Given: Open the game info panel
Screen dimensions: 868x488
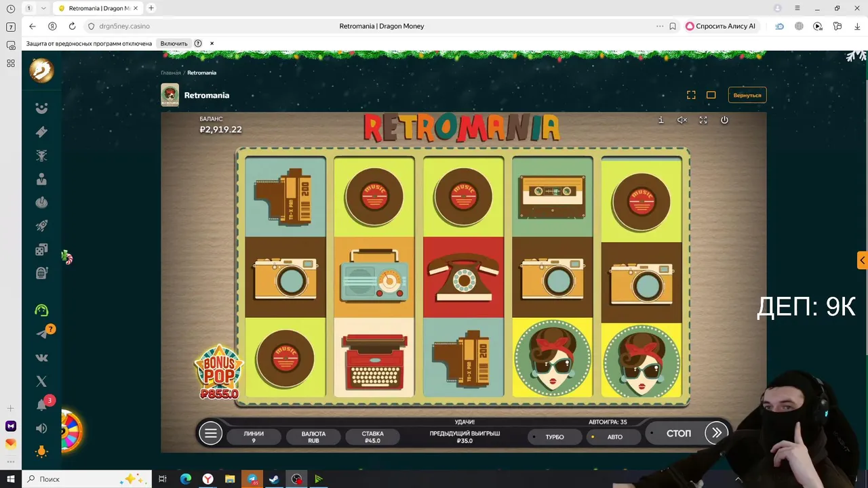Looking at the screenshot, I should (x=660, y=120).
